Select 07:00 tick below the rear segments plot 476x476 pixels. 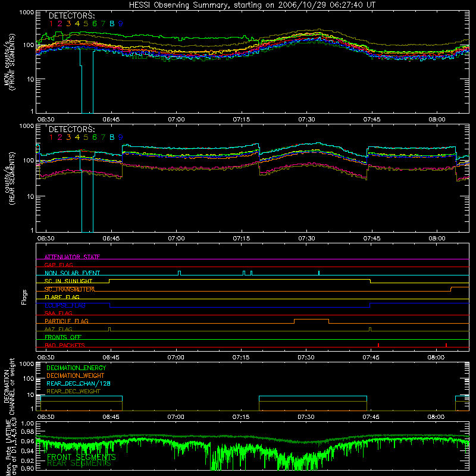click(x=176, y=239)
